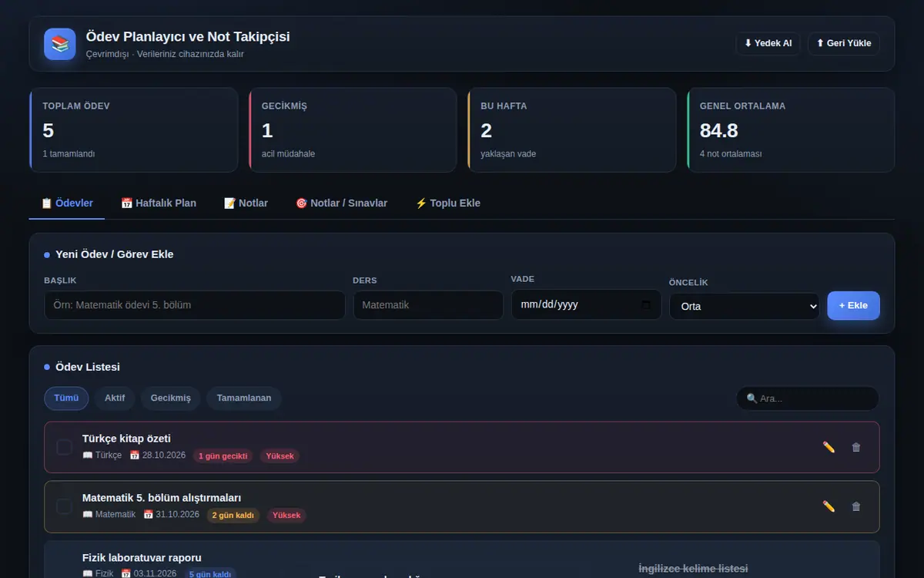Delete the Matematik 5. bölüm alıştırmaları assignment
The height and width of the screenshot is (578, 924).
(x=856, y=506)
